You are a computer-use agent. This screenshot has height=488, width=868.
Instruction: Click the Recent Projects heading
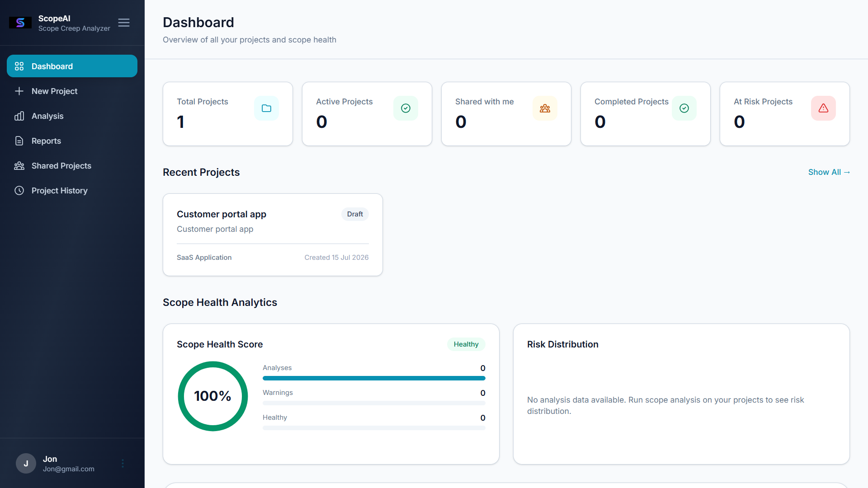point(201,172)
